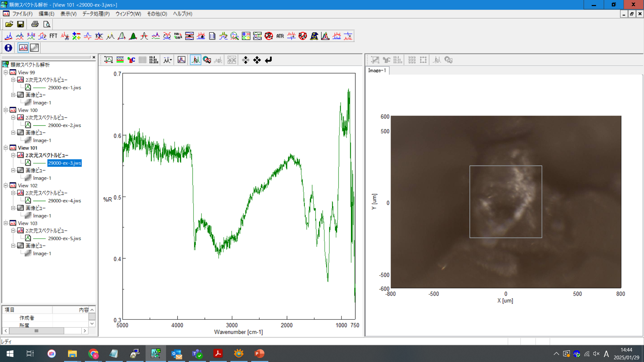Select the Image-1 tab
644x362 pixels.
[377, 70]
